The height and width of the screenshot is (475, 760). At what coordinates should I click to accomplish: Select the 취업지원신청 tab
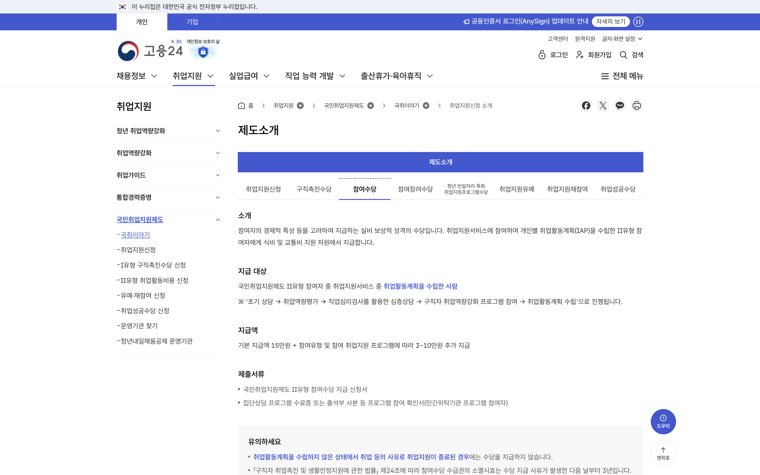click(263, 189)
